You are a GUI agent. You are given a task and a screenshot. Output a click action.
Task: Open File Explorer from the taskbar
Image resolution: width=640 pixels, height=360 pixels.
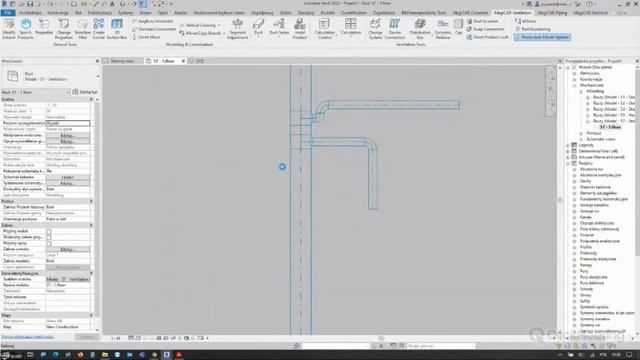(x=105, y=355)
